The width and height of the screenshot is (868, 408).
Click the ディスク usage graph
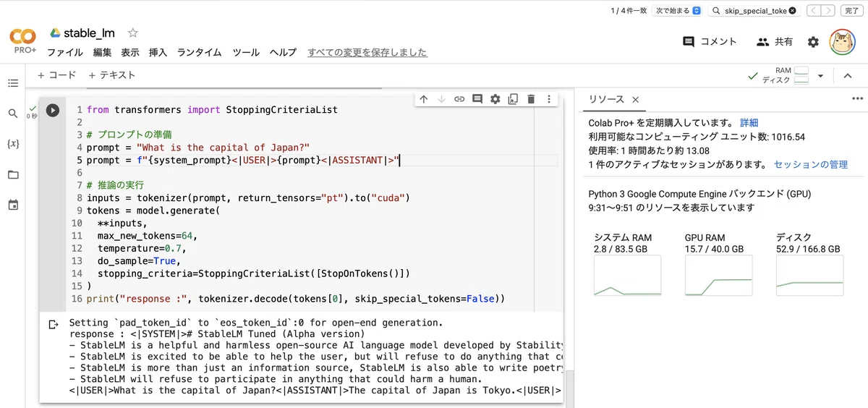[809, 276]
